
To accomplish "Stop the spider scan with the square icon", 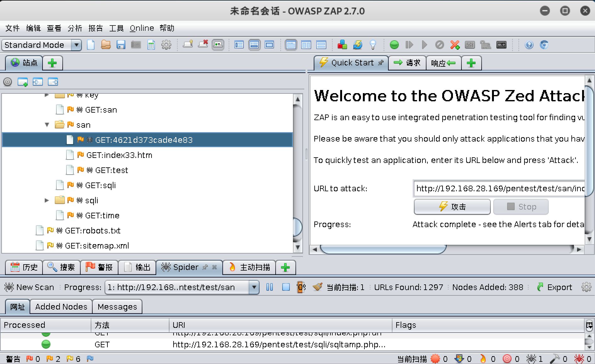I will coord(286,287).
